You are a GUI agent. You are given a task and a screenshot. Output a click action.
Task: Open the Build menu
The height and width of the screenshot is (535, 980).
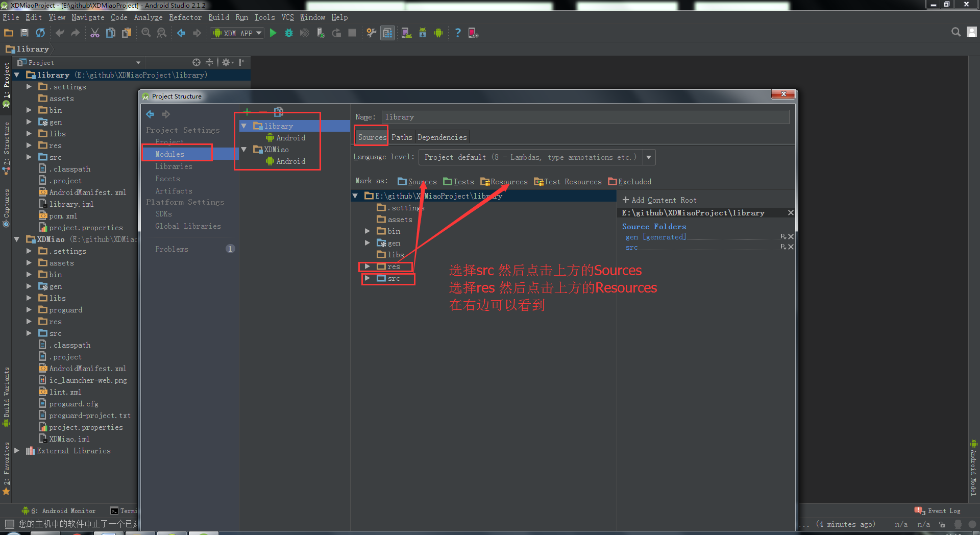(x=218, y=17)
